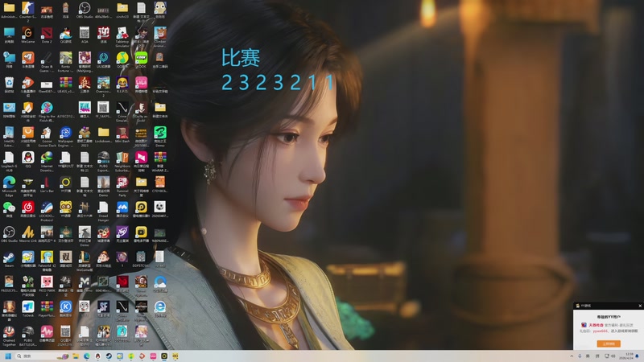
Task: Close the YY game popup
Action: click(x=640, y=306)
